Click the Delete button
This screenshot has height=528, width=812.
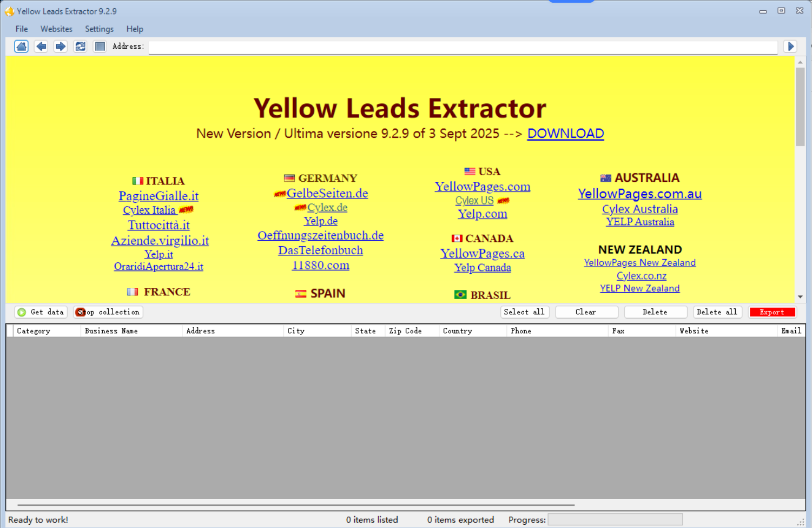pos(655,312)
